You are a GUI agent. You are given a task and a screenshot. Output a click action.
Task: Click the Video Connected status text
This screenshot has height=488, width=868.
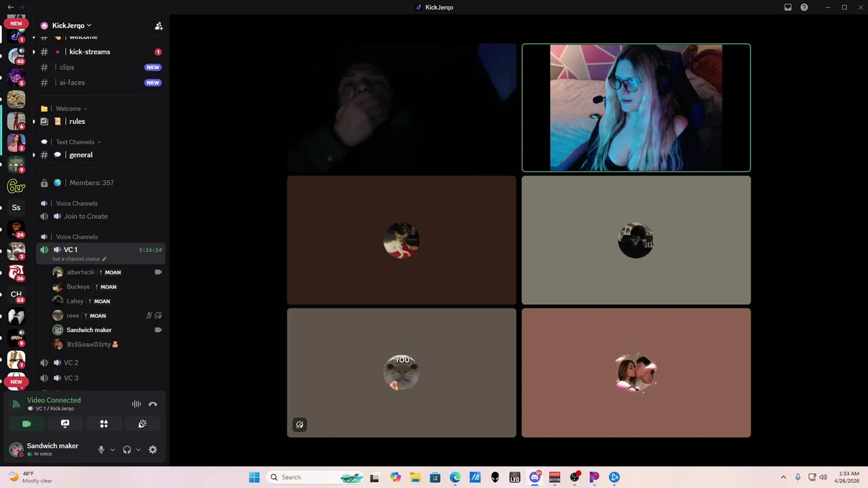(x=54, y=400)
